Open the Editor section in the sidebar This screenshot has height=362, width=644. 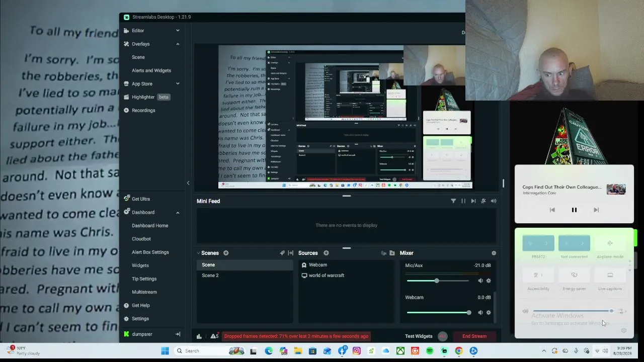pyautogui.click(x=137, y=31)
